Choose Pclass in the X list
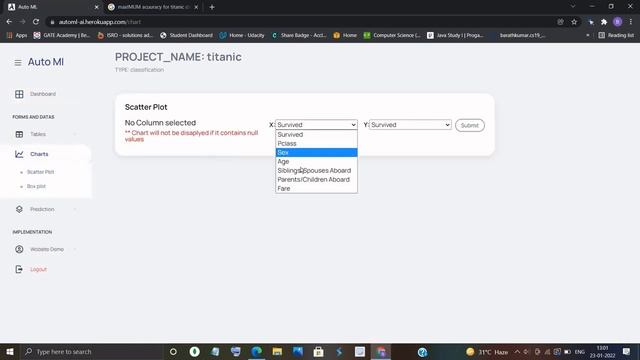Viewport: 640px width, 360px height. pos(316,143)
